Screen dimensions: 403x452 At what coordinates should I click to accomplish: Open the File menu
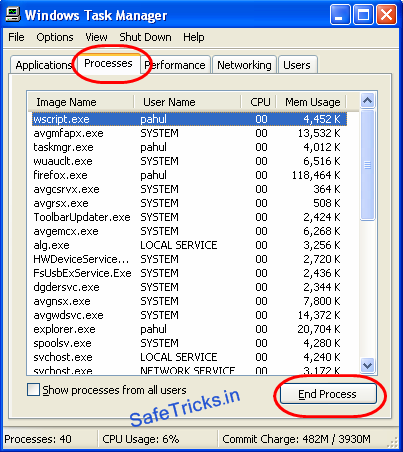16,37
